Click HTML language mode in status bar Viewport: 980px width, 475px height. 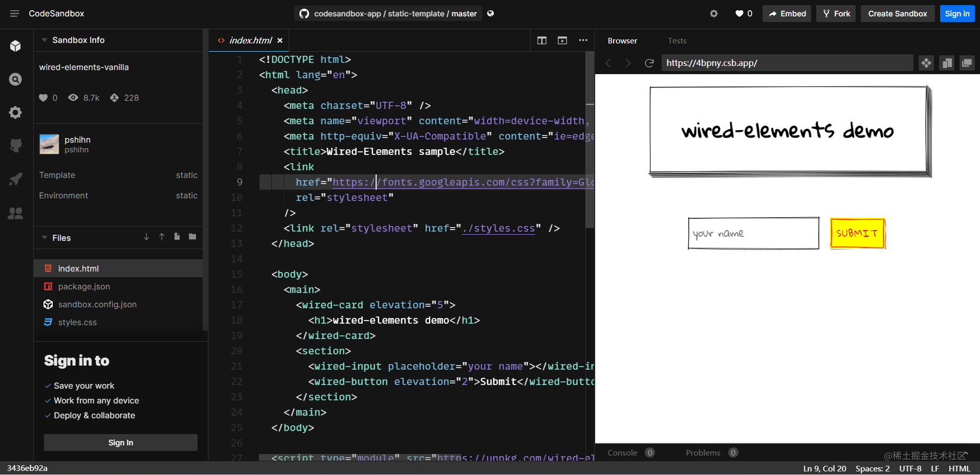click(960, 469)
